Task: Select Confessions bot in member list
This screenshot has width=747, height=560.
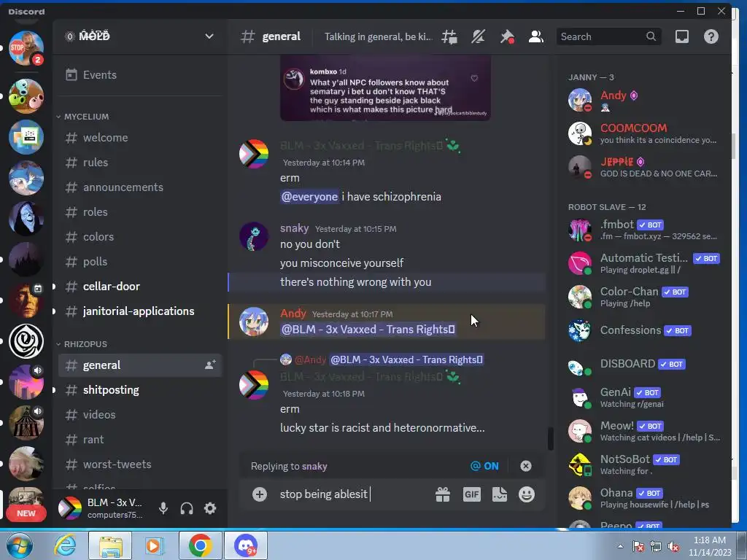Action: tap(643, 330)
